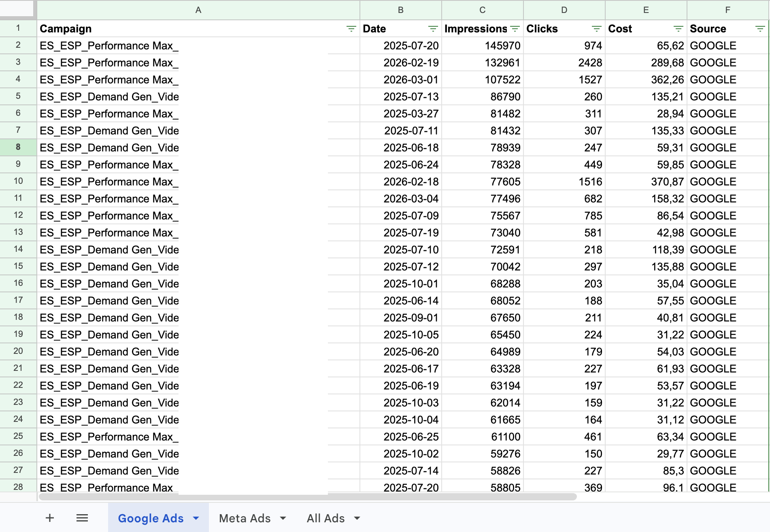Open the filter icon on the Campaign column
The image size is (770, 532).
coord(351,29)
